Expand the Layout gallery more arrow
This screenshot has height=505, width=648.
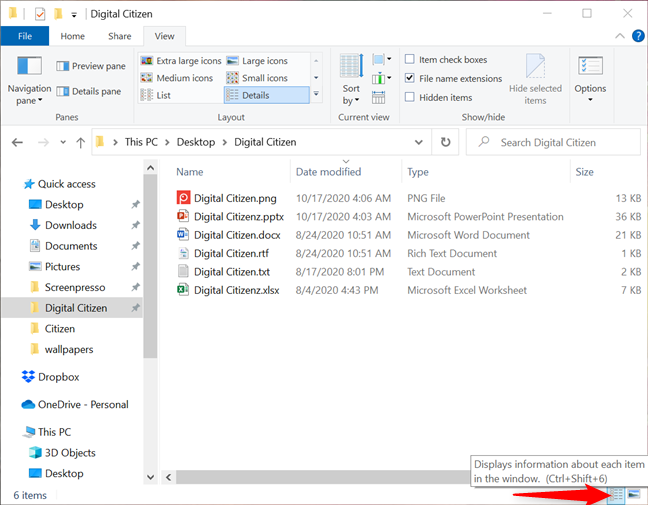316,94
